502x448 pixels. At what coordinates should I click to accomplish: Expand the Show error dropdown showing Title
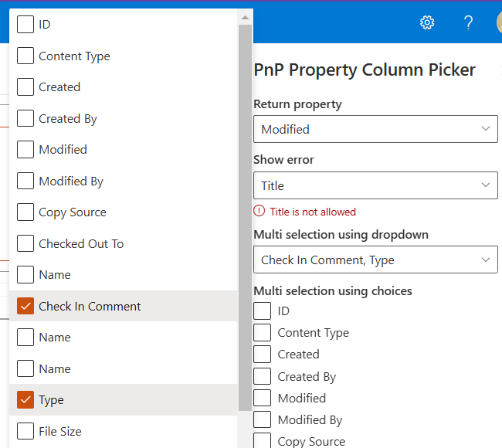point(375,185)
